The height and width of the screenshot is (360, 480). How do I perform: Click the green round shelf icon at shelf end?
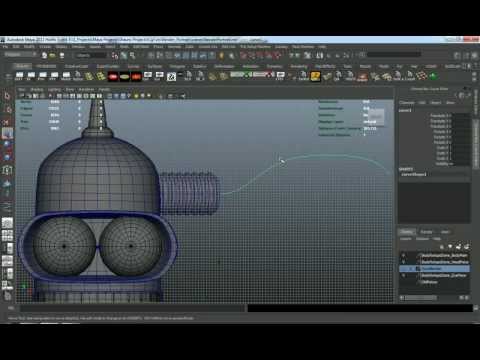[433, 76]
